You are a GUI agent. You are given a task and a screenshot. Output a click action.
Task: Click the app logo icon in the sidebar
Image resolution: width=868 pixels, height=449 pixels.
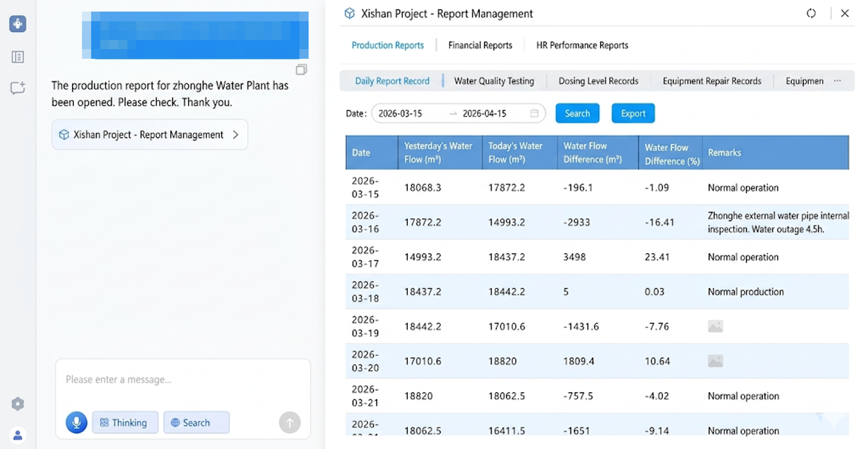click(x=18, y=24)
